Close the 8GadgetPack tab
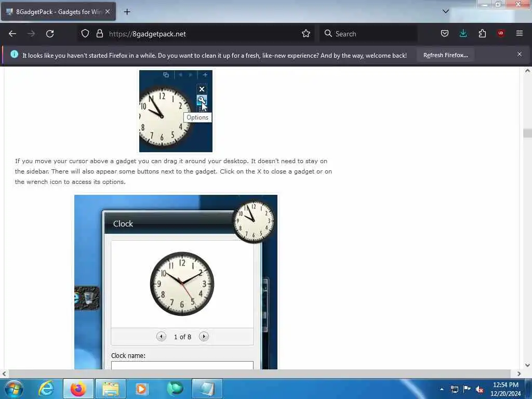This screenshot has height=399, width=532. (x=108, y=11)
